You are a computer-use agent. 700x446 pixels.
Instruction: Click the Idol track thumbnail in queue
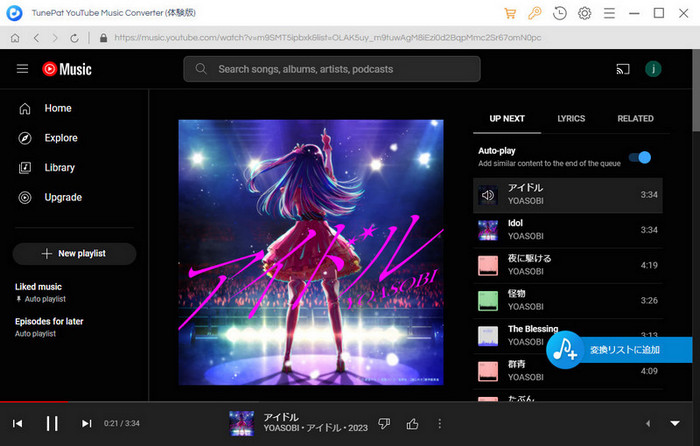[x=488, y=230]
